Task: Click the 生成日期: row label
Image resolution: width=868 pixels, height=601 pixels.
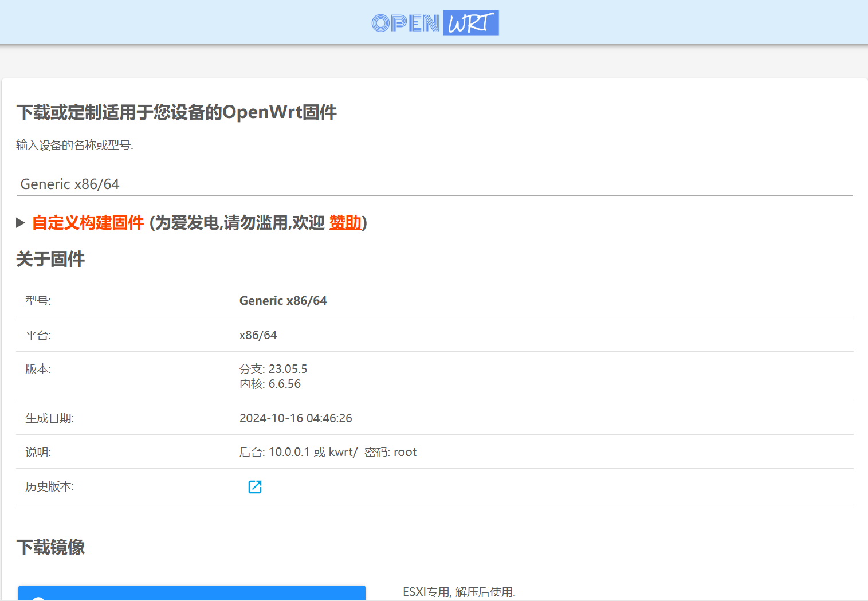Action: tap(50, 418)
